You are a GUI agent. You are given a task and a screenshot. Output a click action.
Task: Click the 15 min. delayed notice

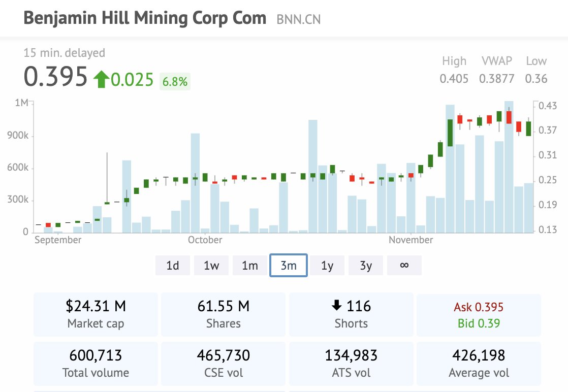64,53
